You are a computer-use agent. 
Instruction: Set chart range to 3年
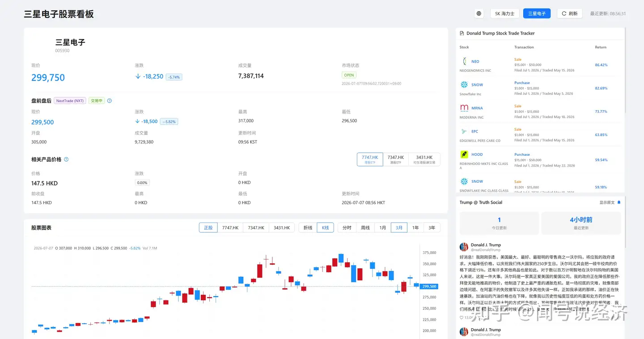point(432,227)
